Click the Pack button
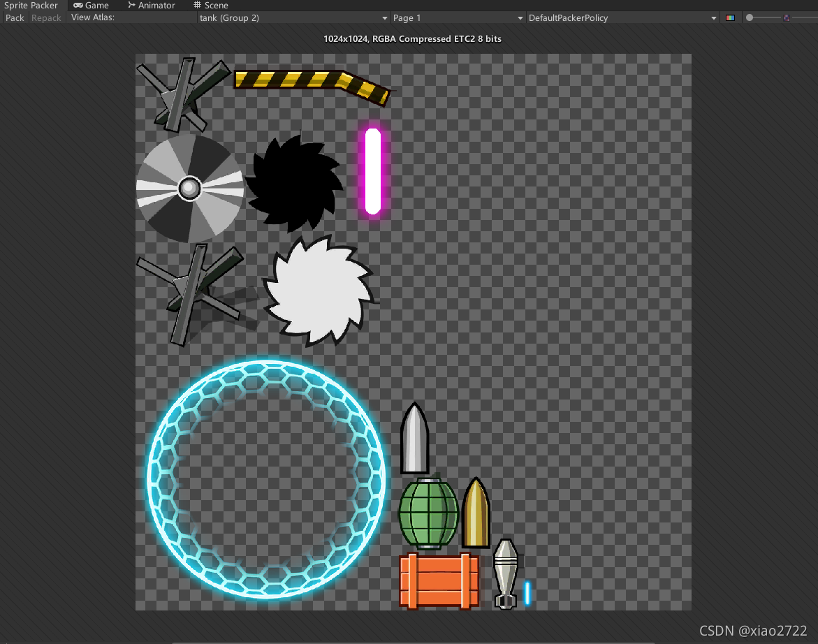The height and width of the screenshot is (644, 818). point(15,17)
